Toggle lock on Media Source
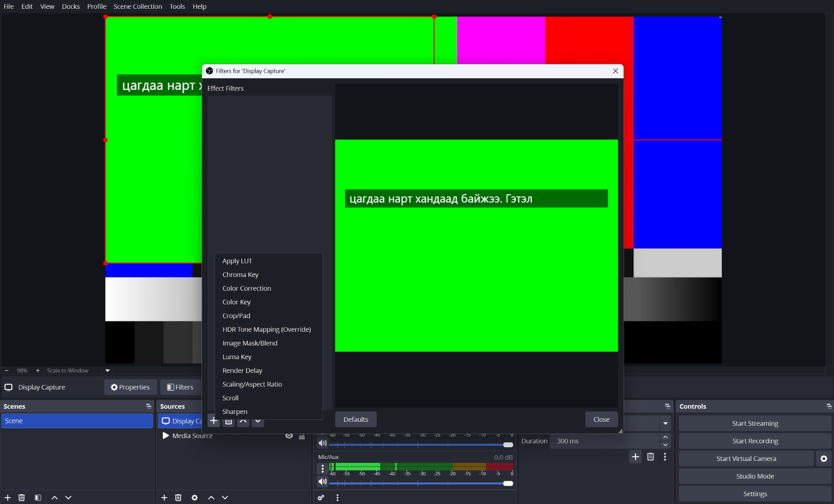 [x=302, y=435]
